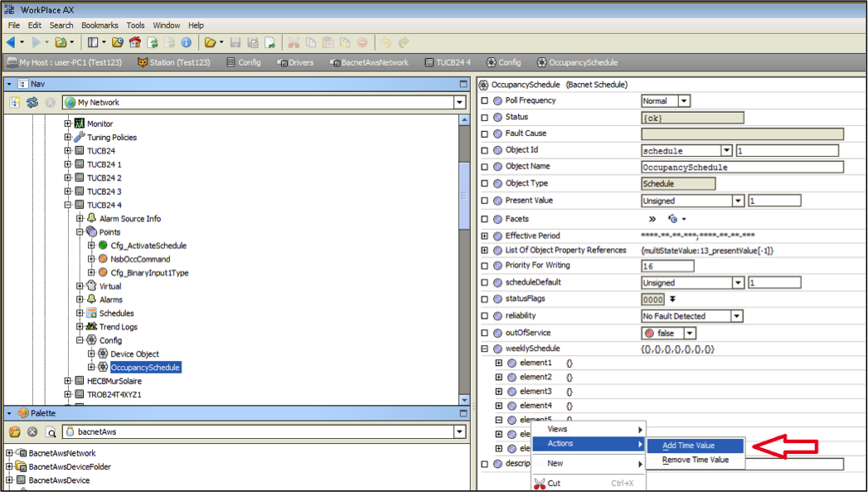Open the recent folder clock icon

tap(118, 42)
